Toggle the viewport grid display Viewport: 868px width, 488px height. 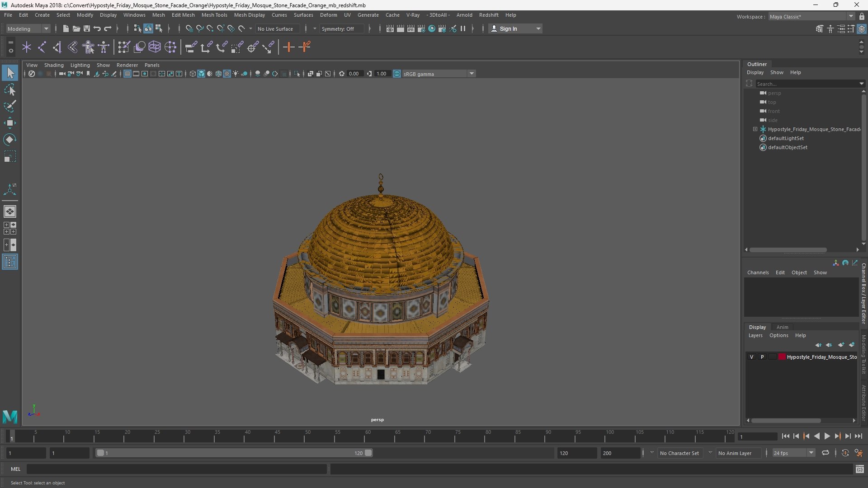pos(127,74)
